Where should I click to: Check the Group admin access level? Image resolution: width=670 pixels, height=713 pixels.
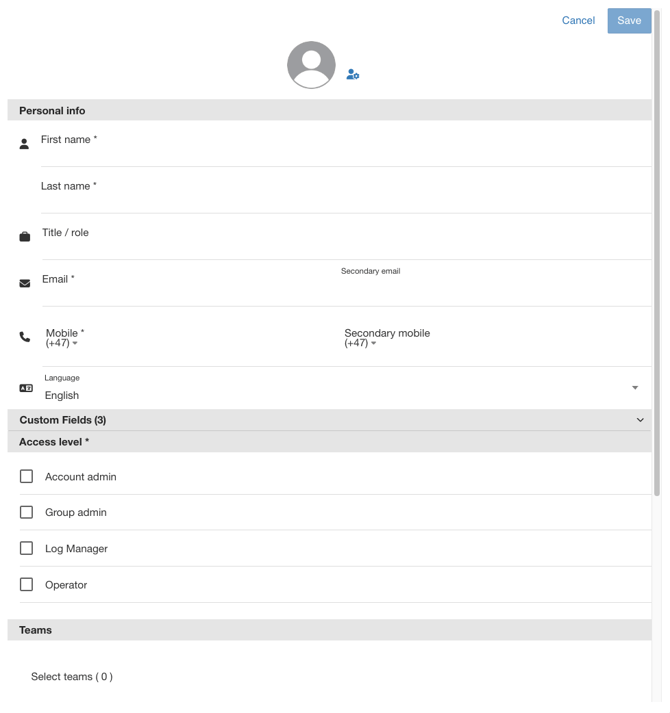27,512
